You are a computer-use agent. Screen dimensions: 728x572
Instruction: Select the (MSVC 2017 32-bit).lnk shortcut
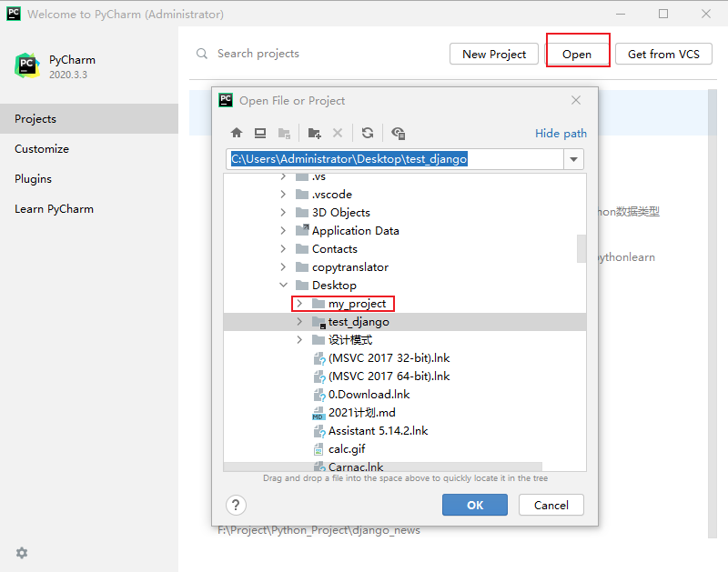pos(389,358)
